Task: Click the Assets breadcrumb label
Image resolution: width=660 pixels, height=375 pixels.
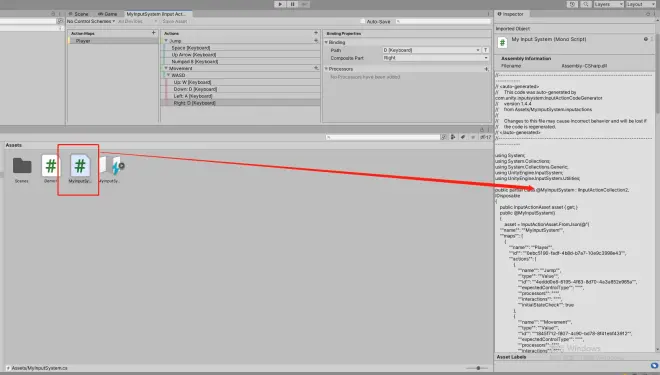Action: [x=13, y=145]
